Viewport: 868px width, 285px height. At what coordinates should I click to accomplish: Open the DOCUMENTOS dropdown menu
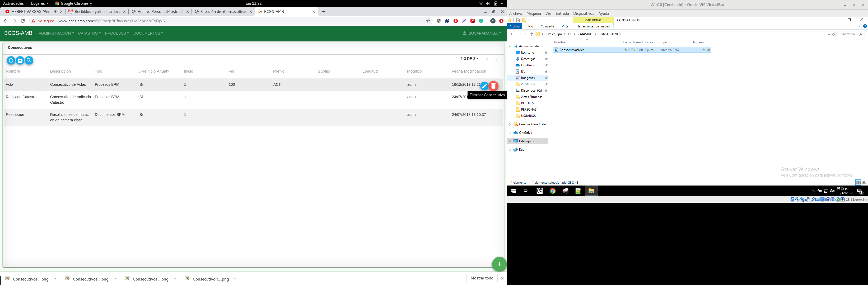148,33
